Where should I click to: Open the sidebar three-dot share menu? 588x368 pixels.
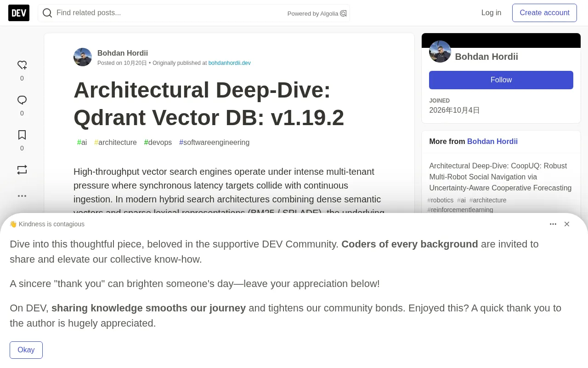(22, 195)
